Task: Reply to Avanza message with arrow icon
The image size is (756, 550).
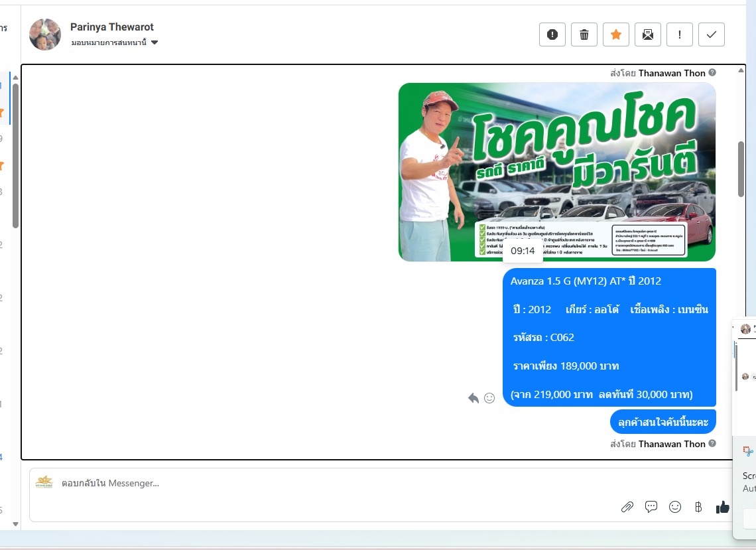Action: (x=473, y=398)
